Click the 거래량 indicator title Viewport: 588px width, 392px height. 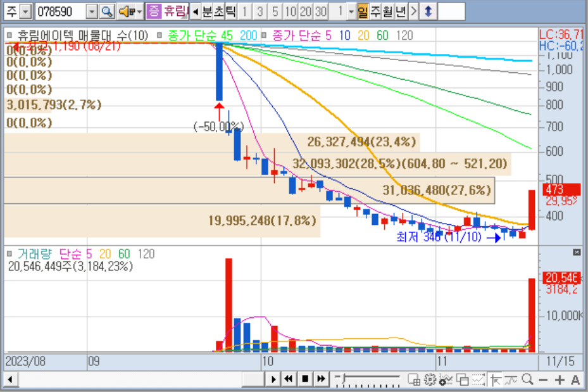[x=35, y=253]
